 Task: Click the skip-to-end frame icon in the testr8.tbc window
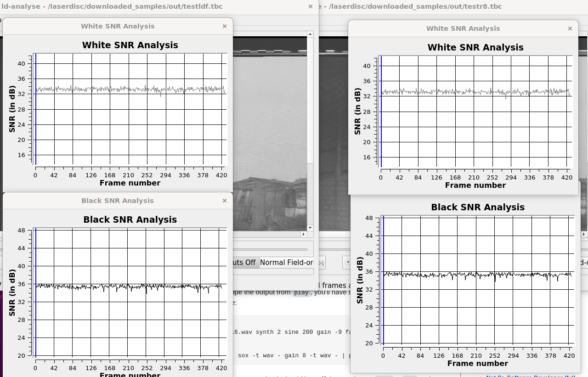(x=322, y=263)
